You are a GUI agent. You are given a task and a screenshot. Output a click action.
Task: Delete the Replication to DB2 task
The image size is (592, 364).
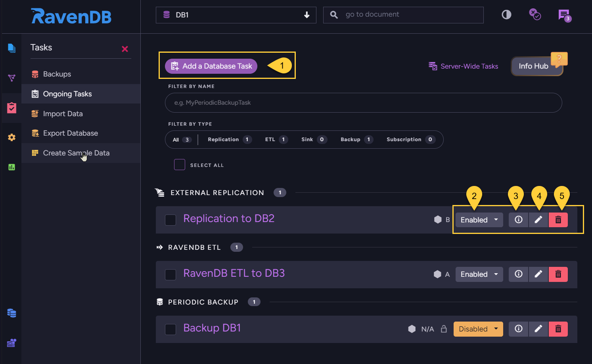click(558, 220)
